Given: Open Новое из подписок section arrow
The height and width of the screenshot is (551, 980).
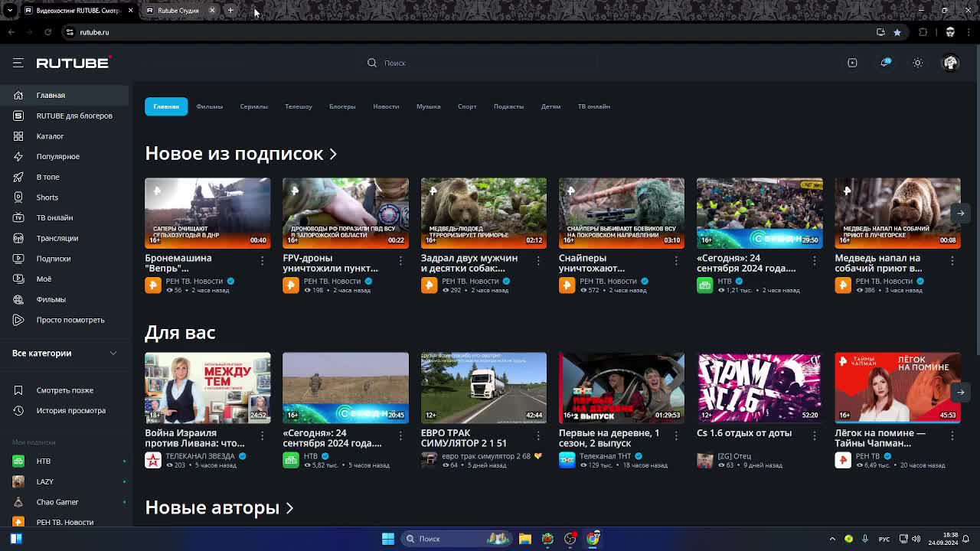Looking at the screenshot, I should pyautogui.click(x=333, y=154).
